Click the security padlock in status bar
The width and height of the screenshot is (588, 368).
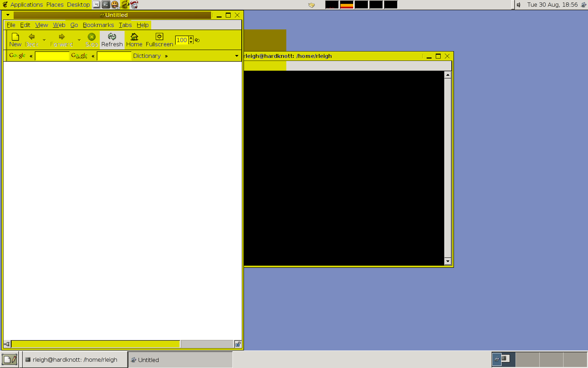[238, 344]
